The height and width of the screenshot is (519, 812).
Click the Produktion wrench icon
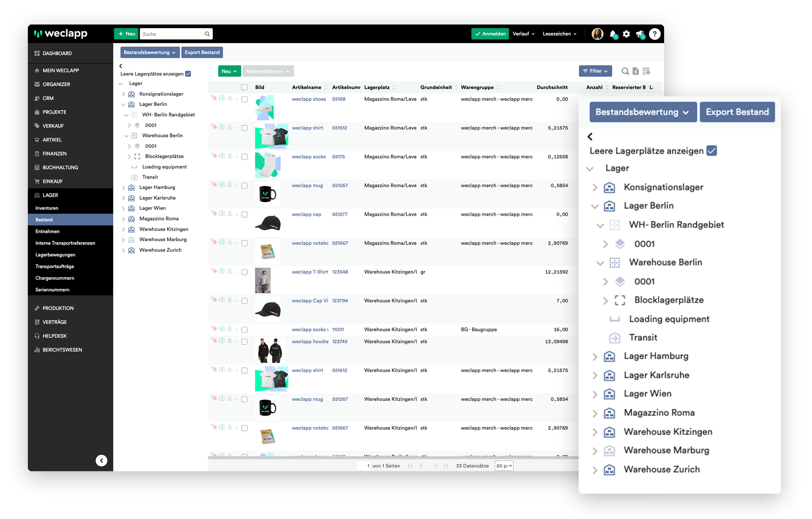37,308
